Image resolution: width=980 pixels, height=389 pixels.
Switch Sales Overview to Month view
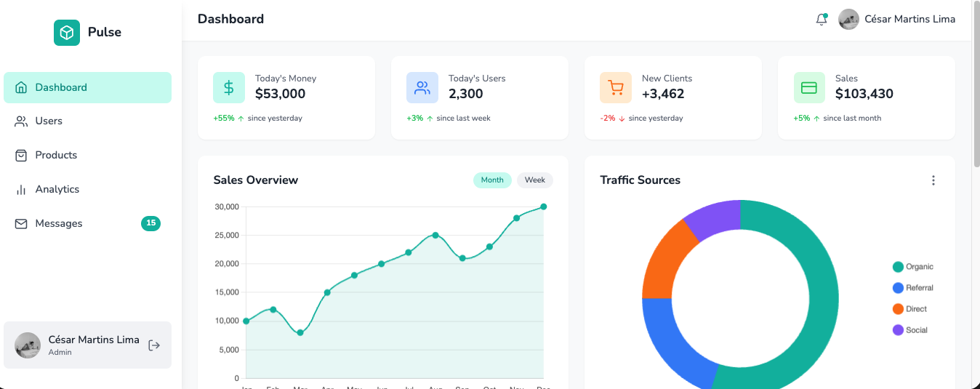tap(492, 180)
